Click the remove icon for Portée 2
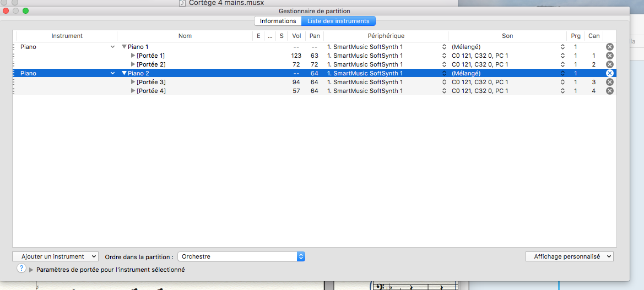Viewport: 644px width, 290px height. point(610,64)
